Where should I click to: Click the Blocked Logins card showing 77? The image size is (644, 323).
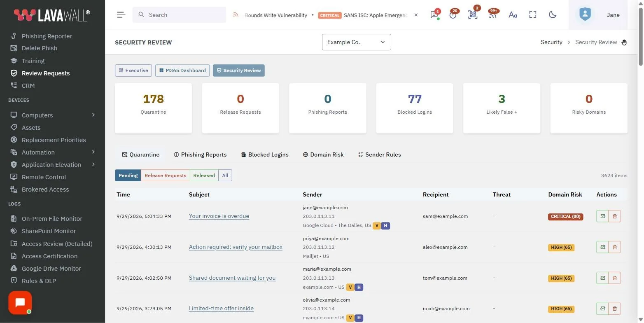415,108
